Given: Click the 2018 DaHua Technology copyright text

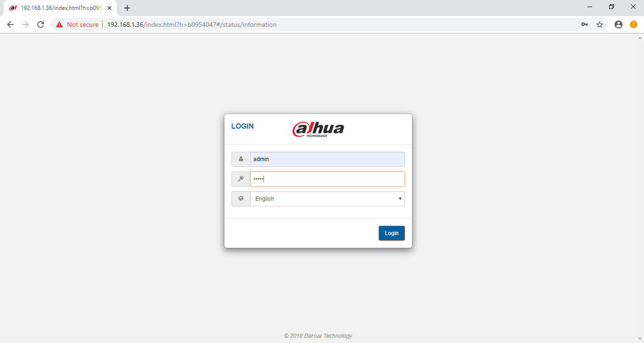Looking at the screenshot, I should point(318,336).
